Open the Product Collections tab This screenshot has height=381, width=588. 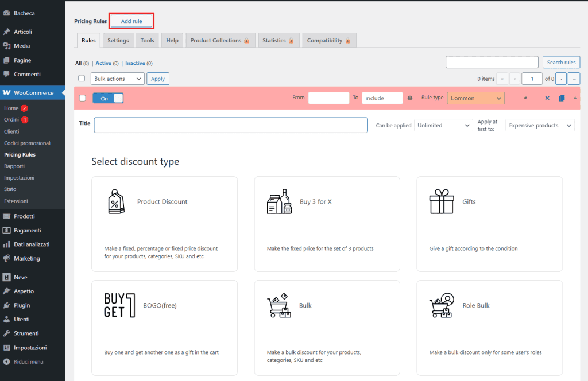(220, 41)
